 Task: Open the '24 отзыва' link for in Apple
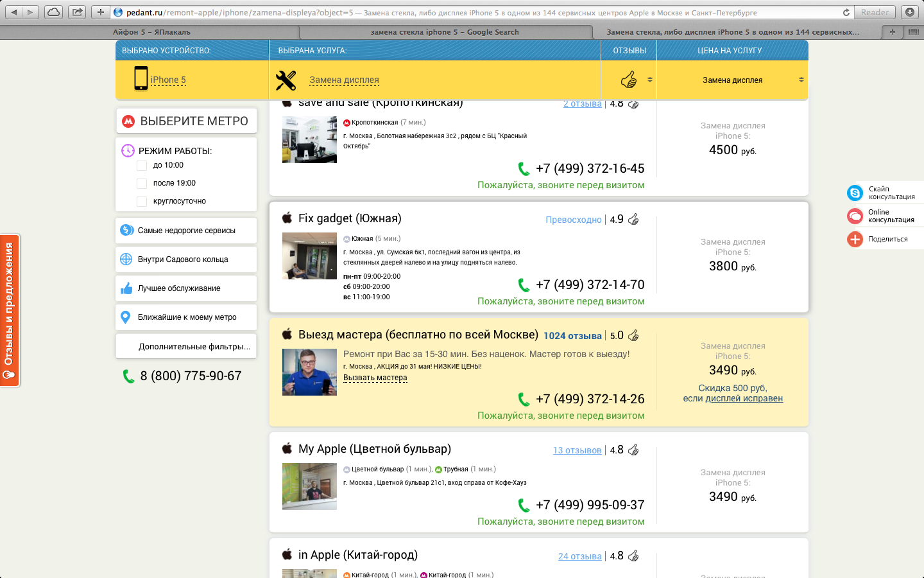580,556
